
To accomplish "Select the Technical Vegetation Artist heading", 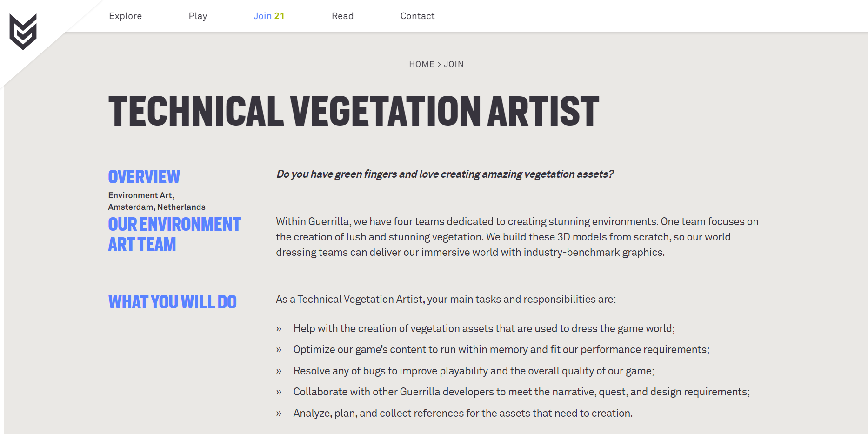I will (354, 111).
